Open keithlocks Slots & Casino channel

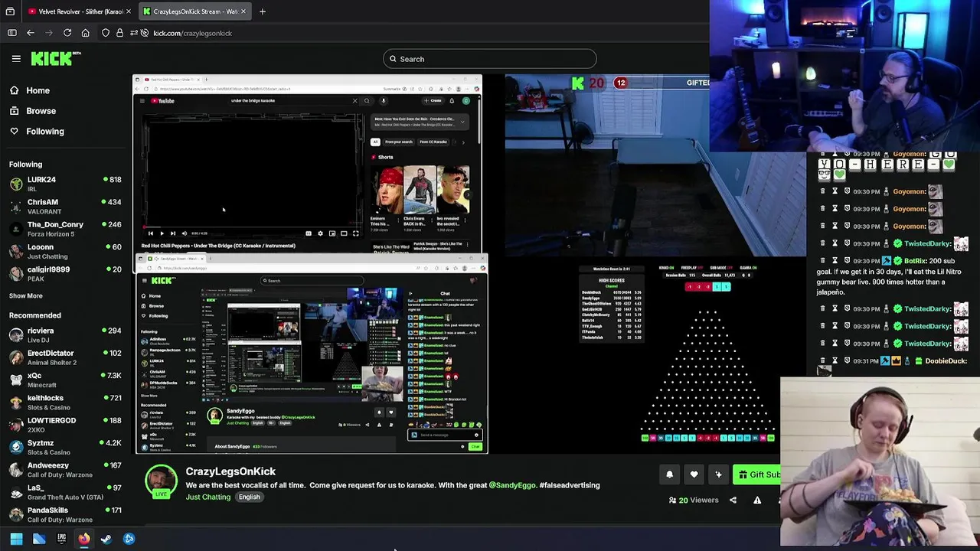[65, 403]
